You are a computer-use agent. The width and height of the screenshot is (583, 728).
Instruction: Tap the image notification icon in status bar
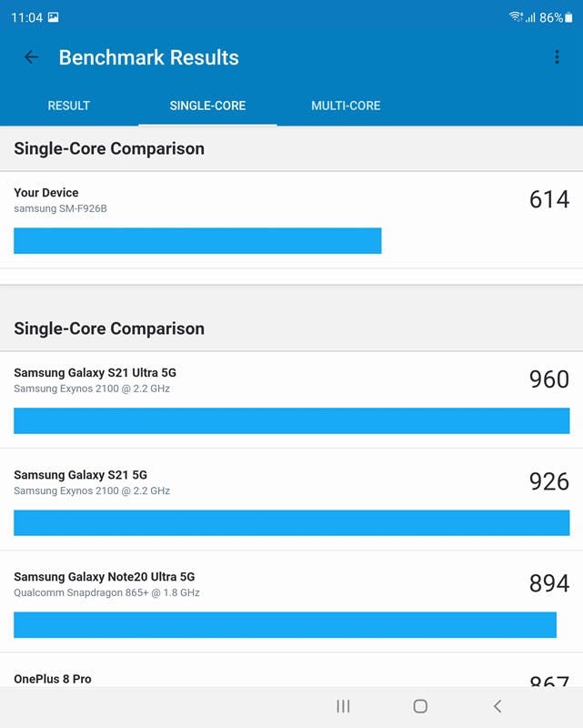(53, 17)
